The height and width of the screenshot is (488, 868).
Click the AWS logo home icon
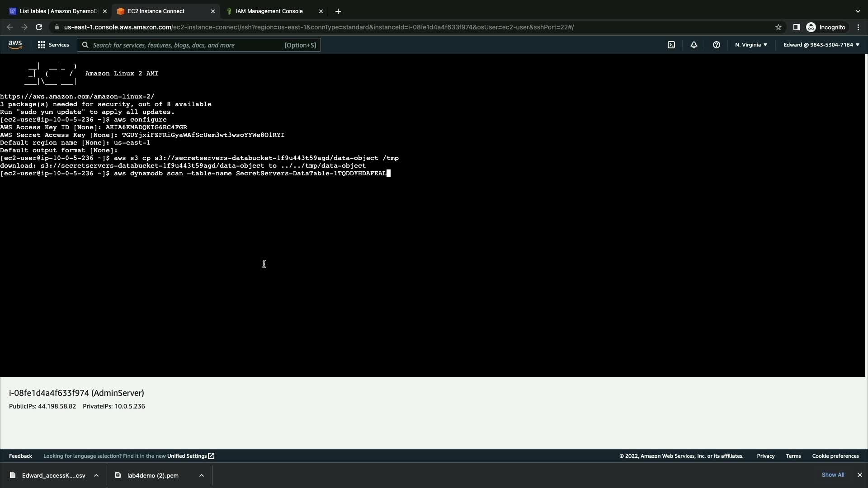[x=15, y=44]
